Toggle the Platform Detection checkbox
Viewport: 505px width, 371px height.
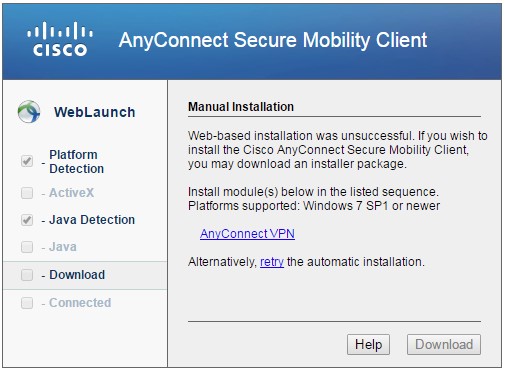click(27, 161)
